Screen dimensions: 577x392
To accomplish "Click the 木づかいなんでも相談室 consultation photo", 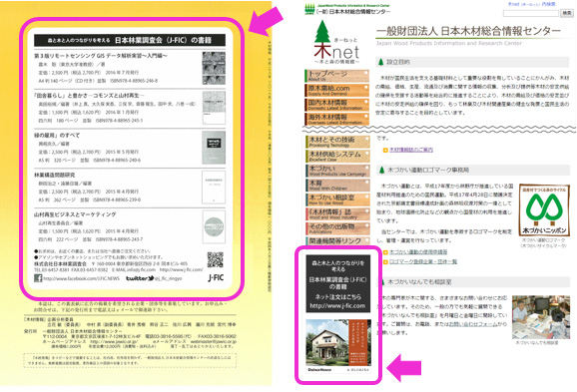I will (541, 317).
